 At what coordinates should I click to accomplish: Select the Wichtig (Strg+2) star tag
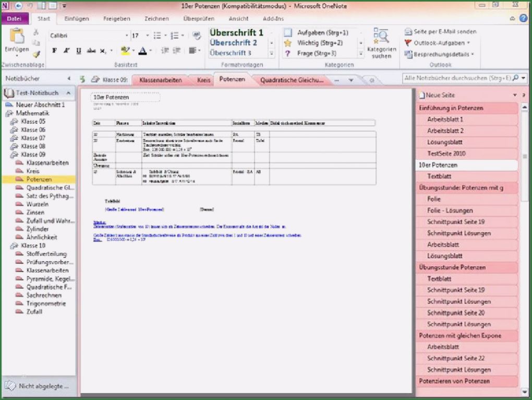(x=287, y=43)
